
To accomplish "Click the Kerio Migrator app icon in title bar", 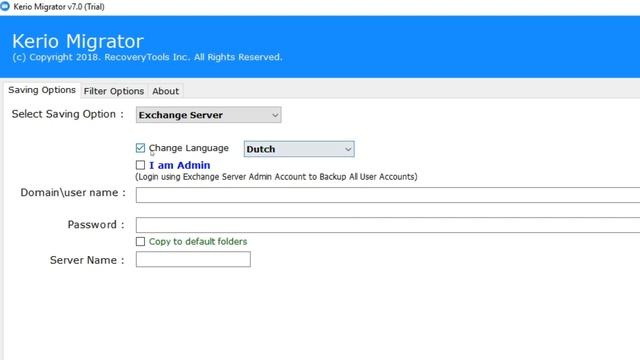I will point(4,6).
